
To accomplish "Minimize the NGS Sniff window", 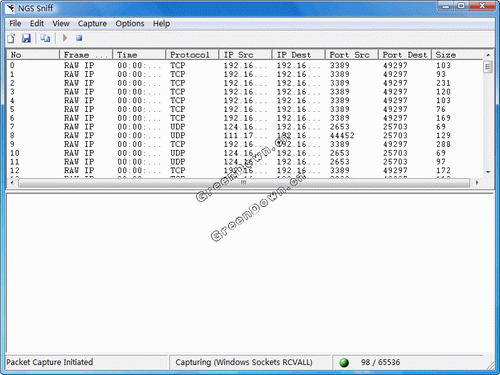I will 446,6.
